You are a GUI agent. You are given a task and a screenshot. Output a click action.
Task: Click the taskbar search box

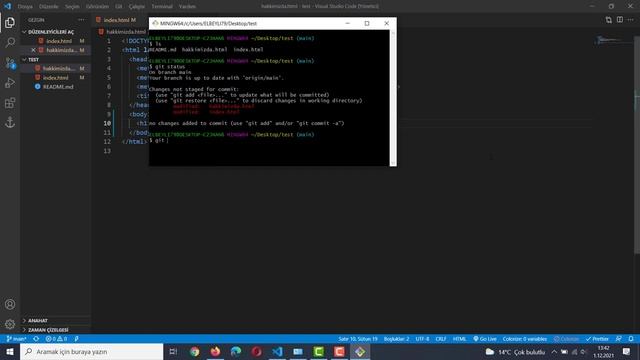pyautogui.click(x=91, y=351)
